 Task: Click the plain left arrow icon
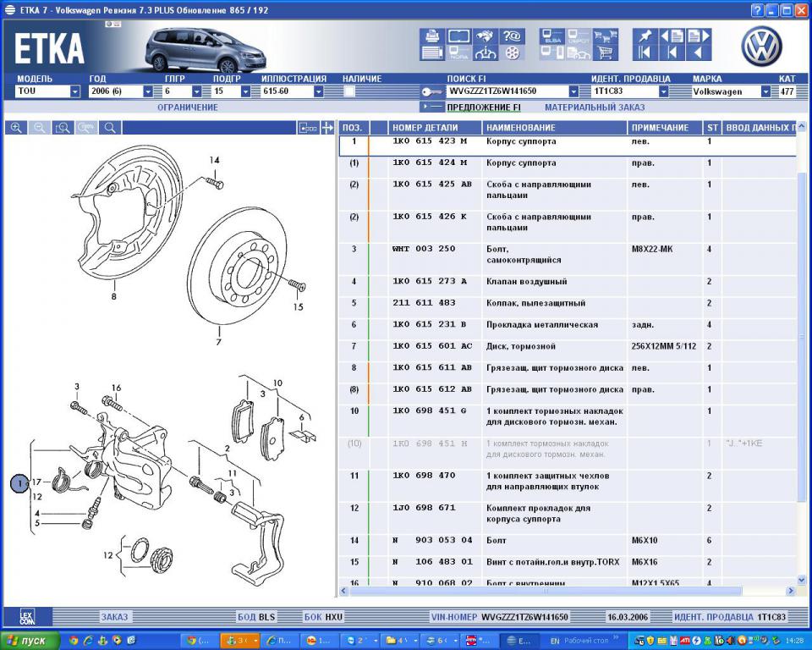click(x=700, y=52)
